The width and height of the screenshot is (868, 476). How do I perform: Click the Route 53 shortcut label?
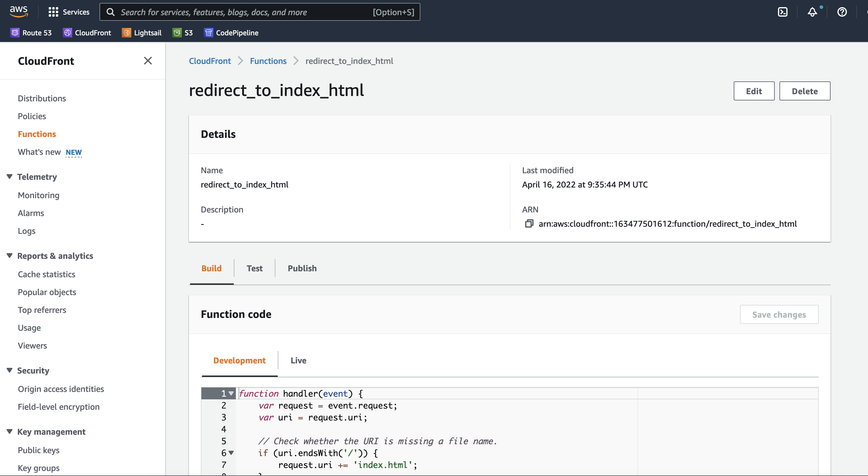[x=37, y=33]
